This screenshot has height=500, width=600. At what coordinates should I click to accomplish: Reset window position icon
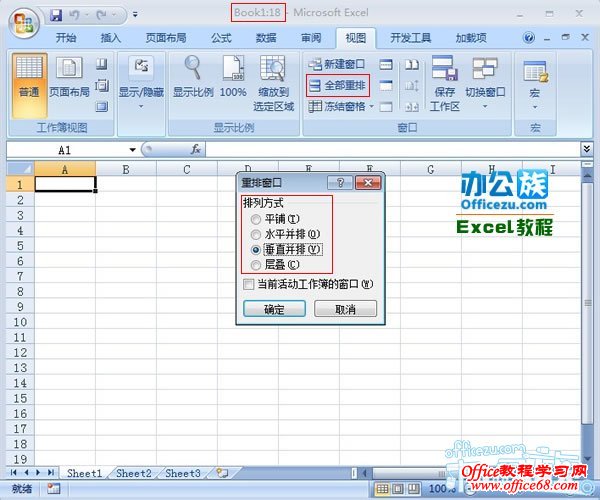pos(412,107)
